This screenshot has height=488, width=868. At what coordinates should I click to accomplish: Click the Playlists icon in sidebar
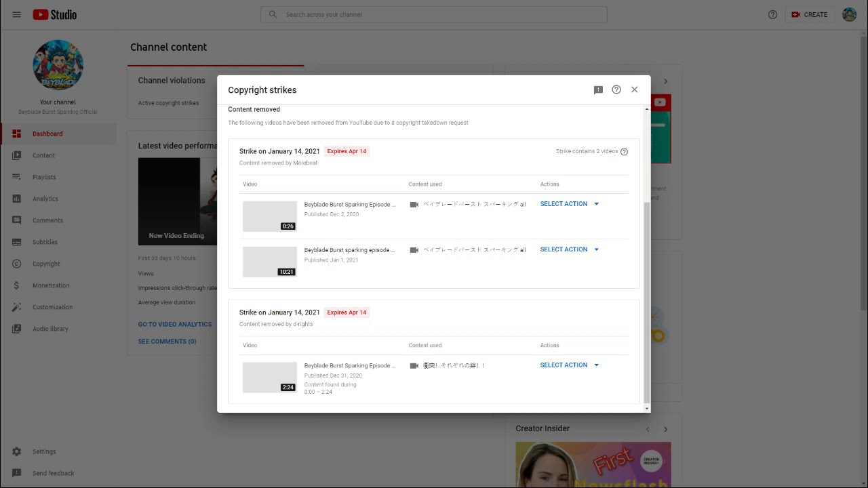[17, 177]
